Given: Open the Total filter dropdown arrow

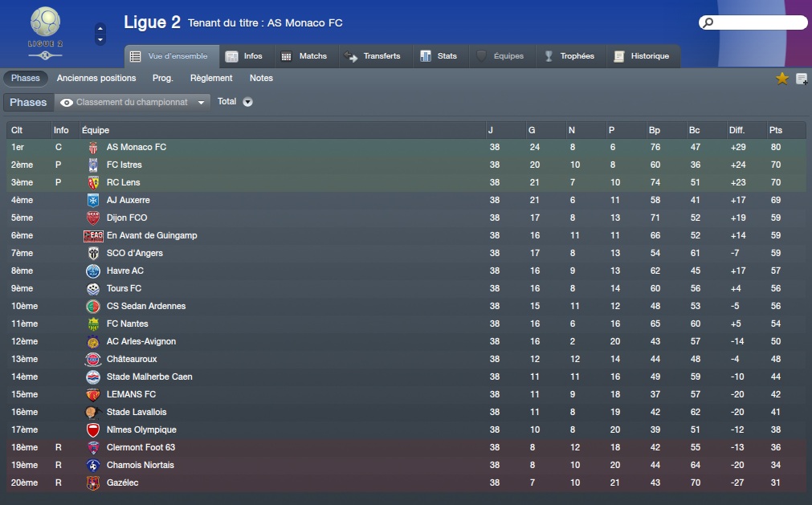Looking at the screenshot, I should [x=248, y=102].
